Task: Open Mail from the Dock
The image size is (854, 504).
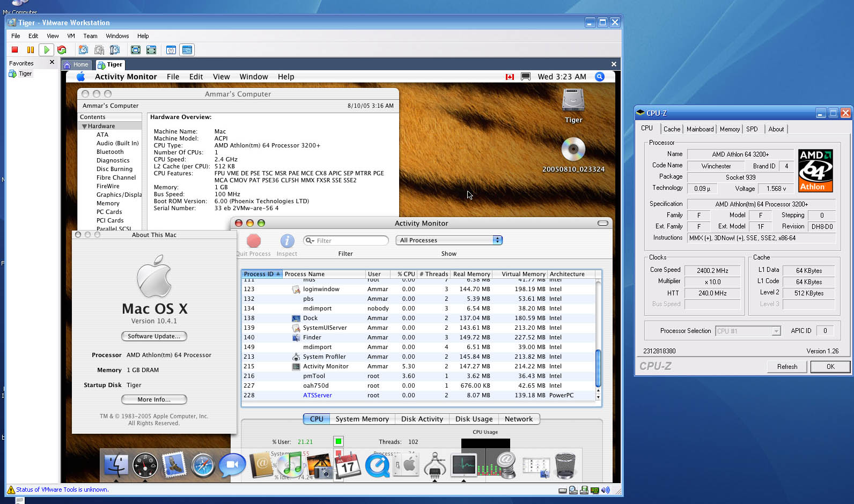Action: click(x=174, y=464)
